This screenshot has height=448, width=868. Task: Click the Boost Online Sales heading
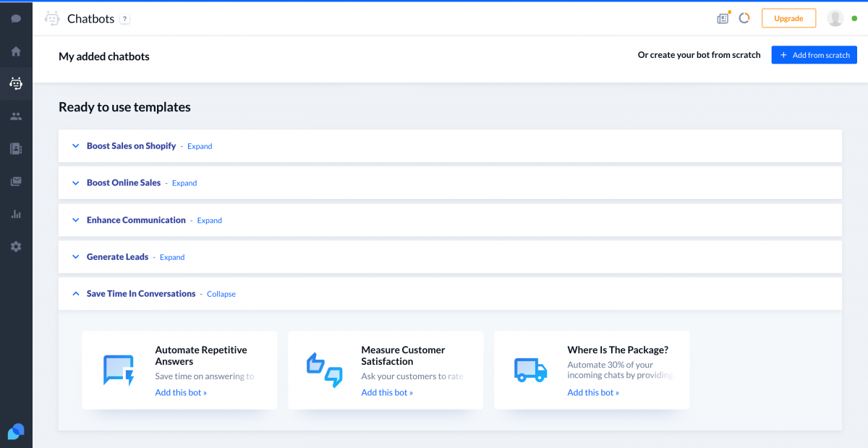coord(124,183)
